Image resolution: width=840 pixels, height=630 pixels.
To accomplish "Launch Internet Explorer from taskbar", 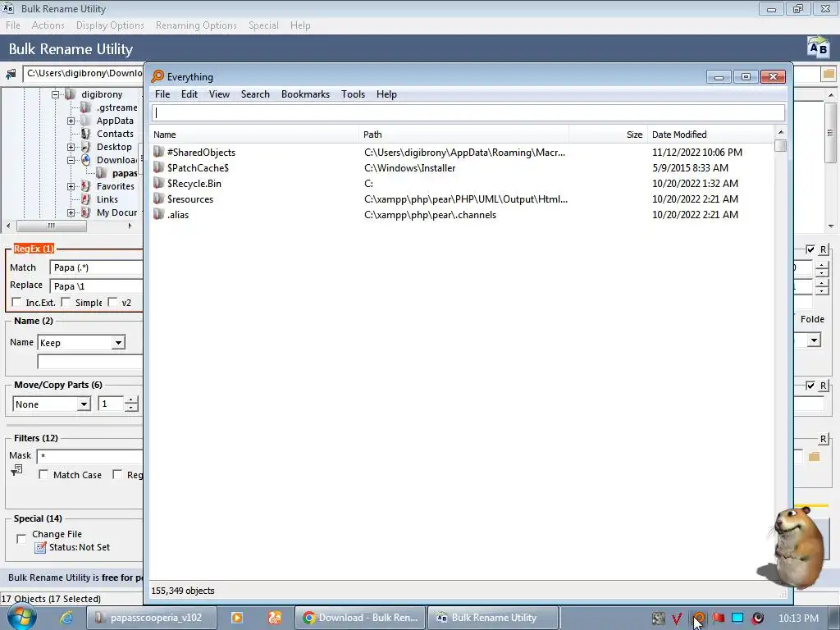I will coord(66,618).
